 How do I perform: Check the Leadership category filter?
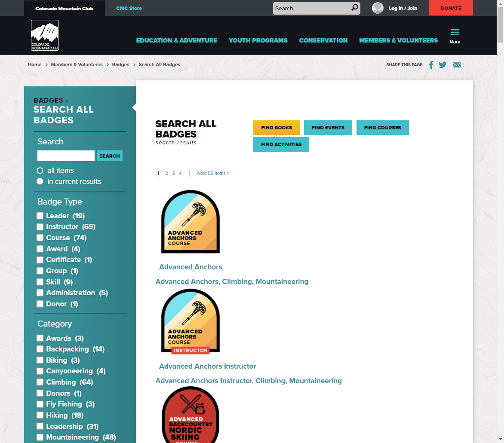point(40,426)
